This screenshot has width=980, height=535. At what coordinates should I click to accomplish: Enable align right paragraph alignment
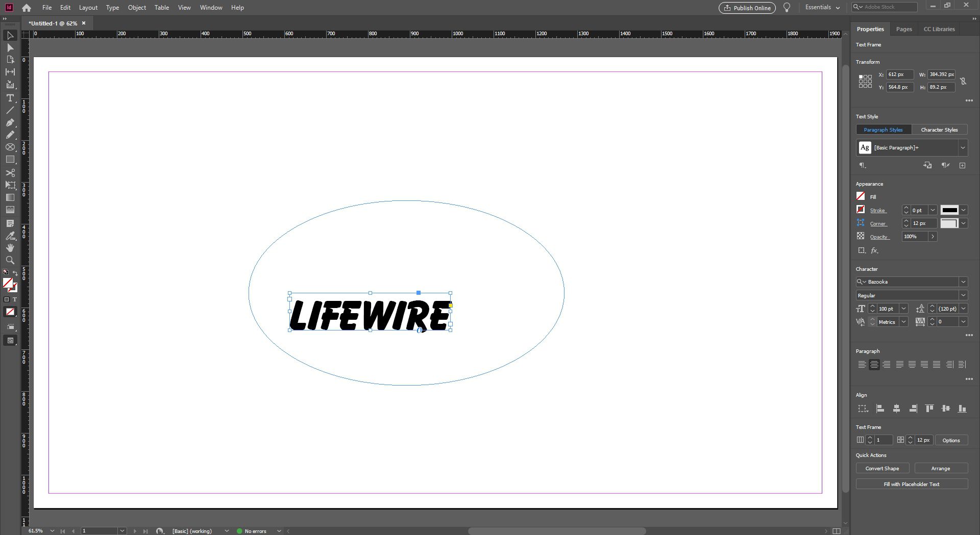(887, 365)
